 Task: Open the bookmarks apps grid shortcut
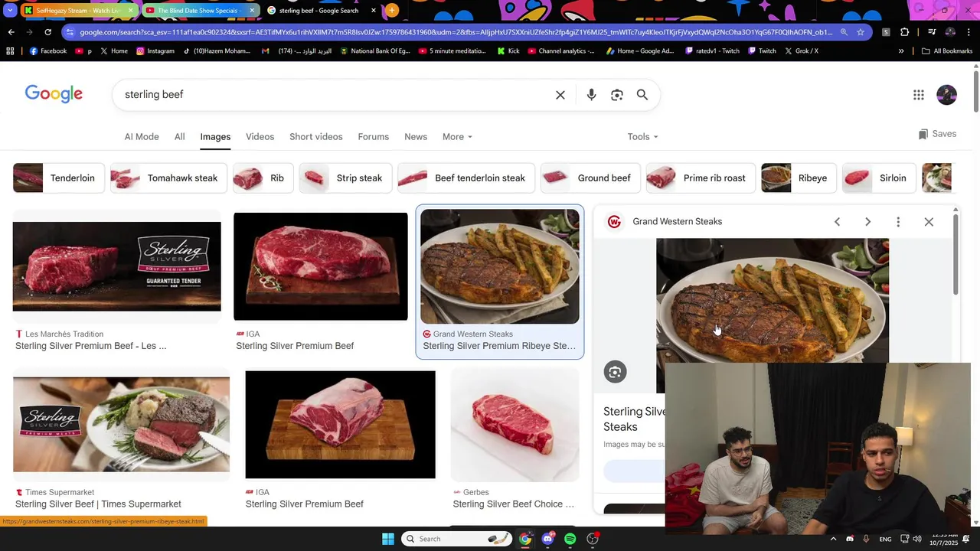10,51
